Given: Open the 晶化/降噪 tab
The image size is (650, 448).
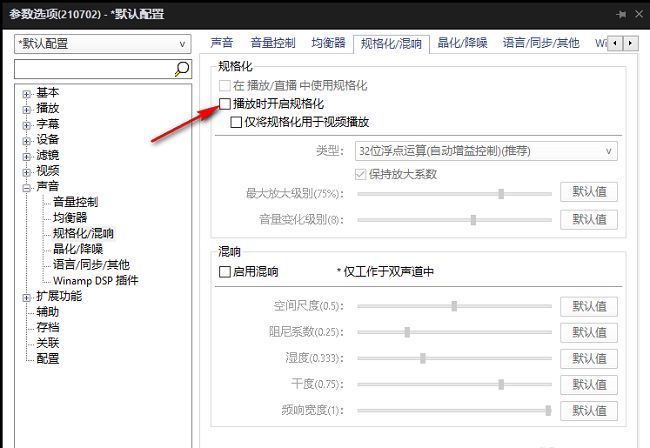Looking at the screenshot, I should pyautogui.click(x=462, y=44).
